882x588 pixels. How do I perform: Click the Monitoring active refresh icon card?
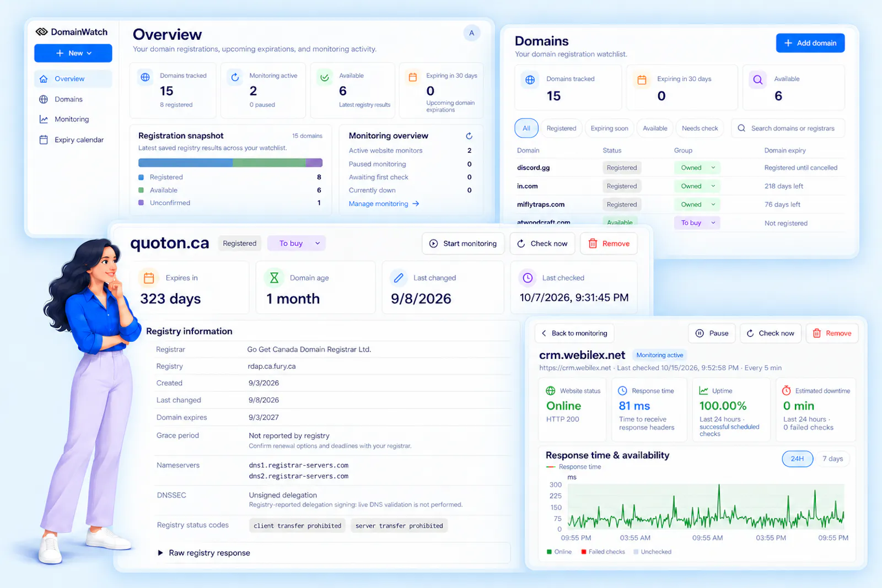pos(235,77)
